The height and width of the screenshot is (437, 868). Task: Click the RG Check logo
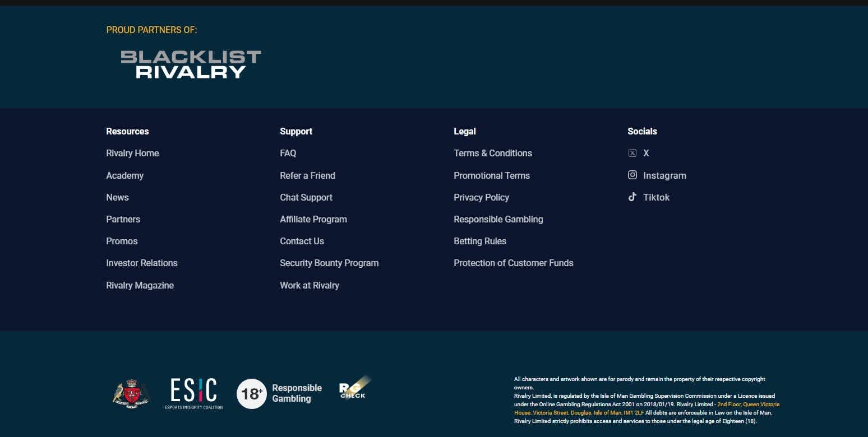point(354,388)
